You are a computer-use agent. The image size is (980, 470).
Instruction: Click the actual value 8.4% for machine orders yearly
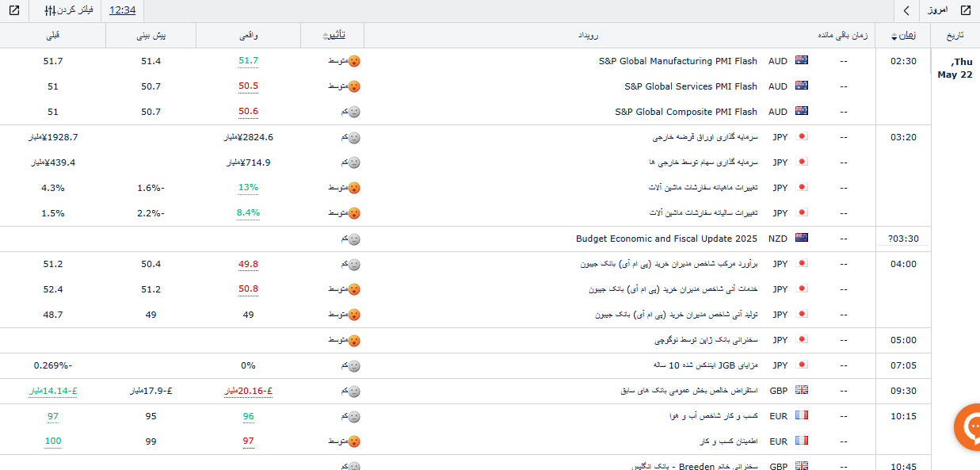tap(249, 213)
